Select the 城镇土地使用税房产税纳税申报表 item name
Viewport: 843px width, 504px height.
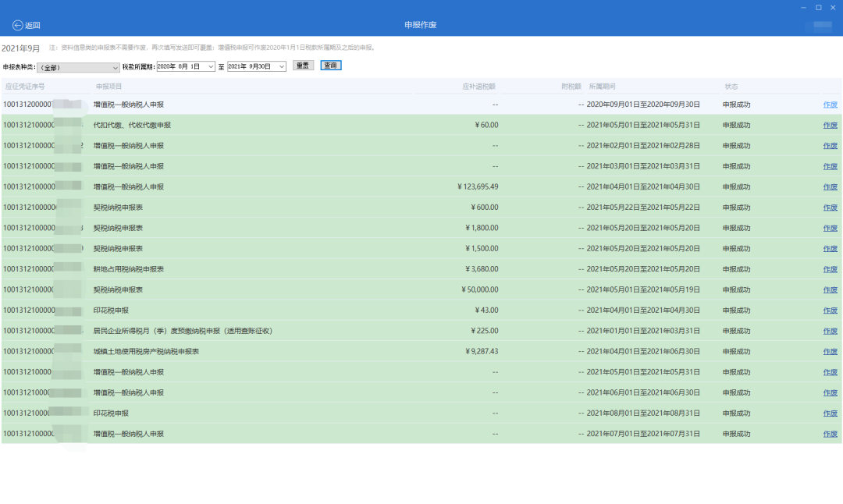point(146,351)
